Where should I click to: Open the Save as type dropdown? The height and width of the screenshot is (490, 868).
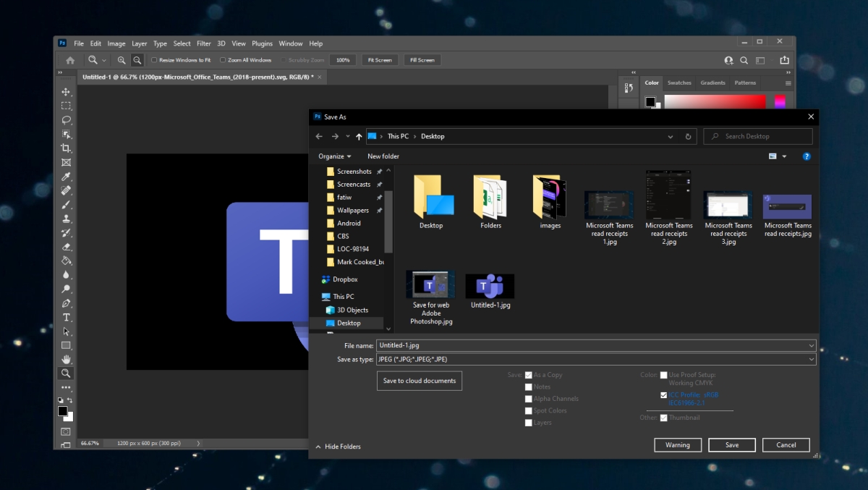[x=811, y=359]
